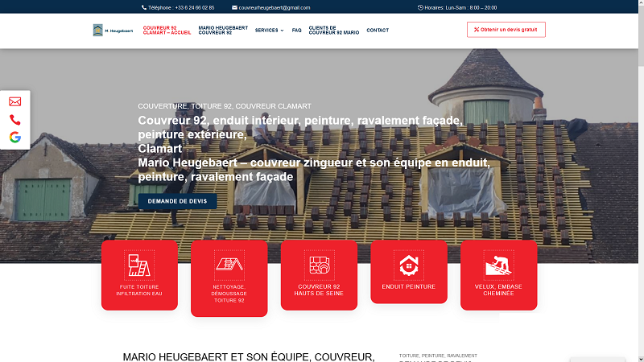Screen dimensions: 644x362
Task: Click the clock icon next to Horaires
Action: tap(420, 7)
